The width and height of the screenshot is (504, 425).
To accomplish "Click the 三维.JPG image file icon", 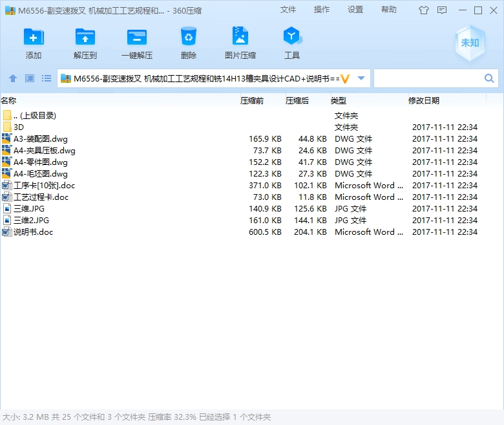I will (x=6, y=208).
